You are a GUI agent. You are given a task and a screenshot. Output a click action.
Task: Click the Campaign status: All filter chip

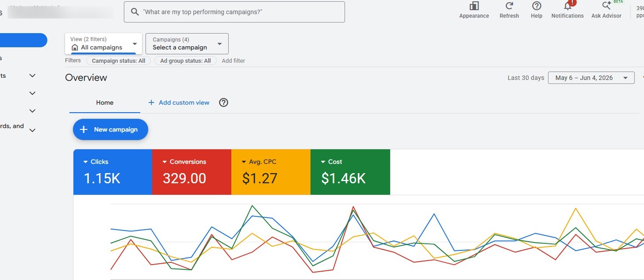tap(119, 61)
